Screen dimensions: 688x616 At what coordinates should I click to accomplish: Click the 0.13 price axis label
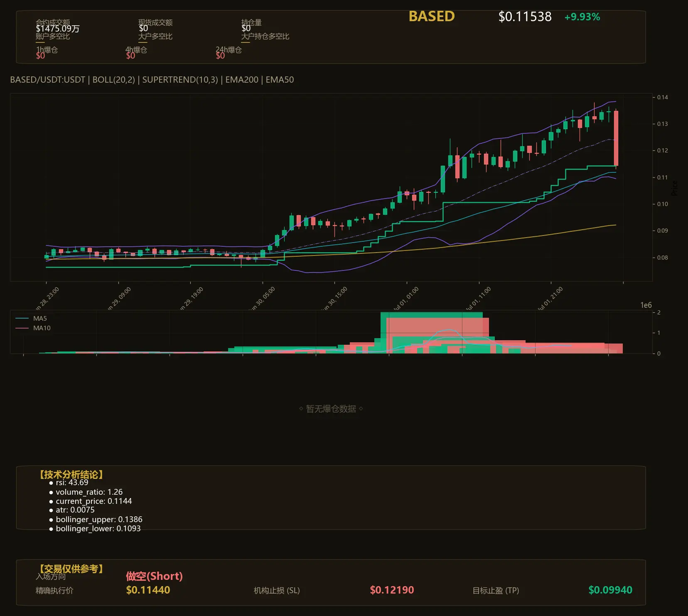(x=663, y=124)
